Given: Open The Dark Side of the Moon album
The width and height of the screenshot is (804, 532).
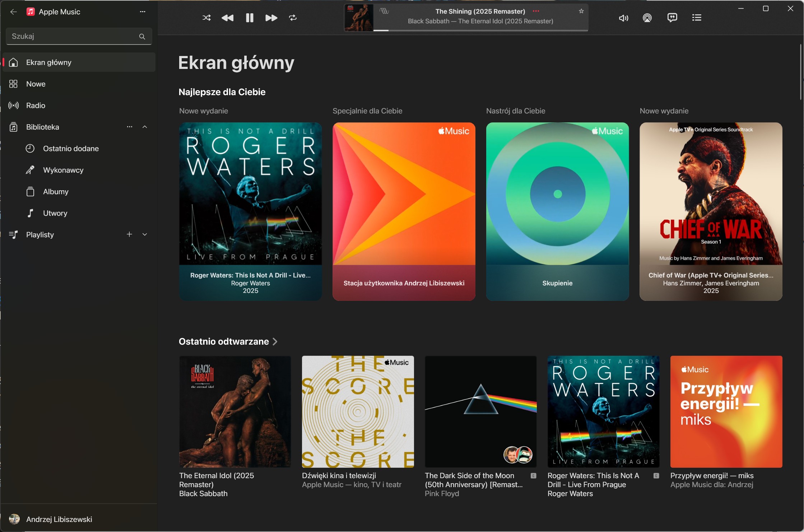Looking at the screenshot, I should [480, 411].
